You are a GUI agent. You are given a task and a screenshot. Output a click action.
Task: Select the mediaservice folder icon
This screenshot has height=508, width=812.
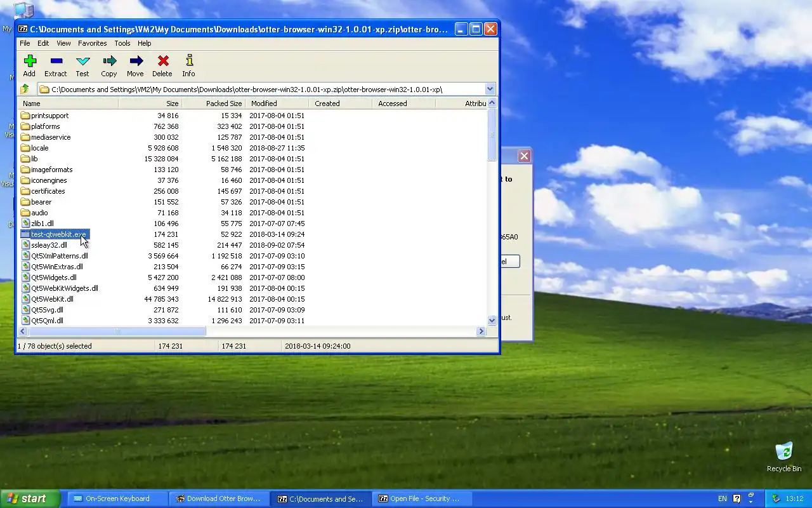pyautogui.click(x=25, y=137)
